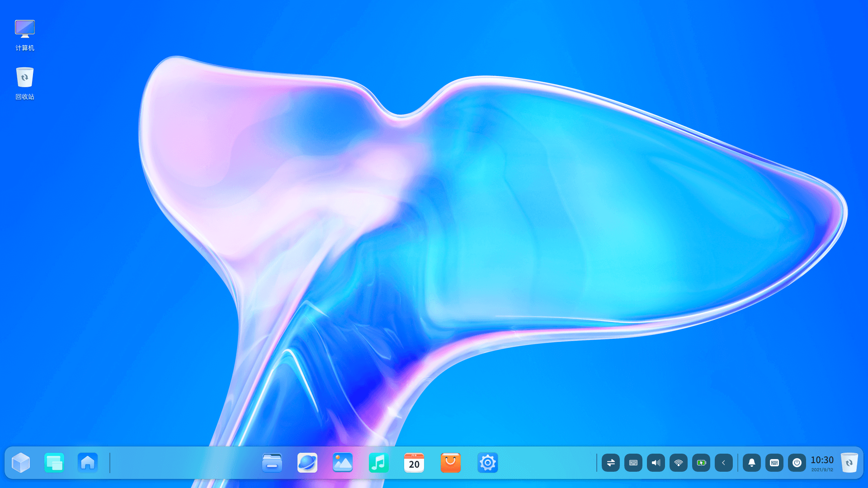Click the switch arrows tray icon
The image size is (868, 488).
[x=611, y=463]
